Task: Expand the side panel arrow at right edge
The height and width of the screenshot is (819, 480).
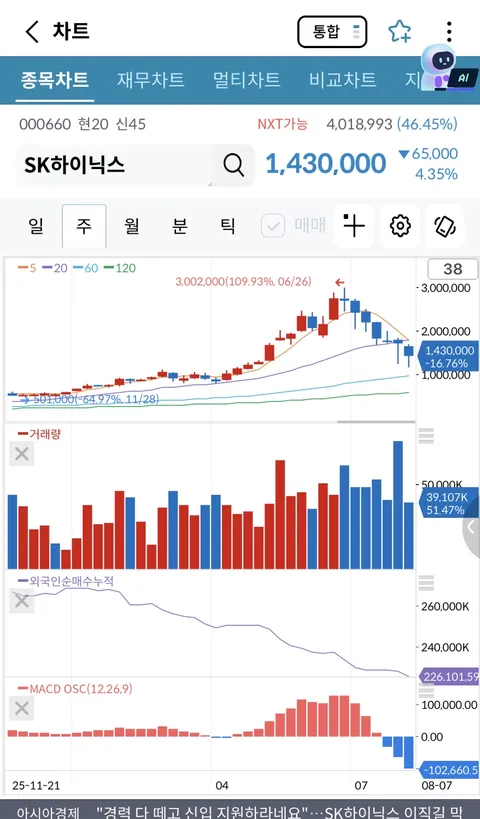Action: click(471, 527)
